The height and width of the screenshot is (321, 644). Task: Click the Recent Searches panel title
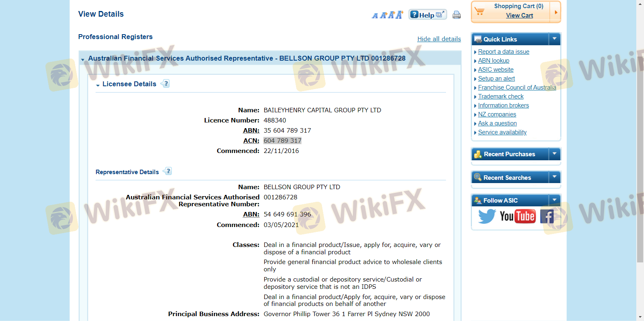(507, 178)
